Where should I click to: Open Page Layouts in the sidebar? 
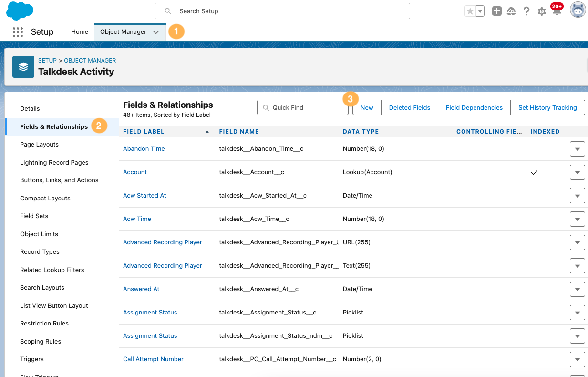(x=39, y=145)
